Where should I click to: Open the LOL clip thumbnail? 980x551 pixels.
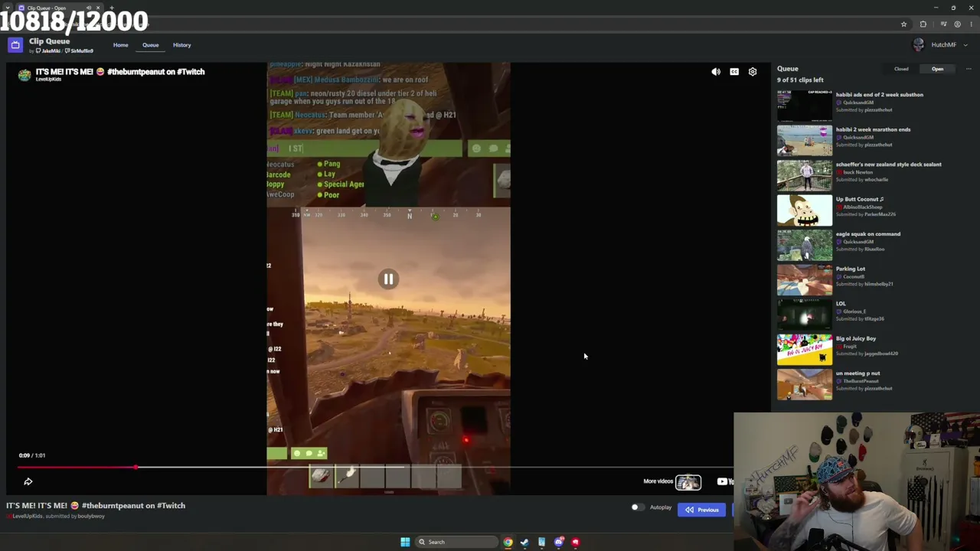coord(805,315)
